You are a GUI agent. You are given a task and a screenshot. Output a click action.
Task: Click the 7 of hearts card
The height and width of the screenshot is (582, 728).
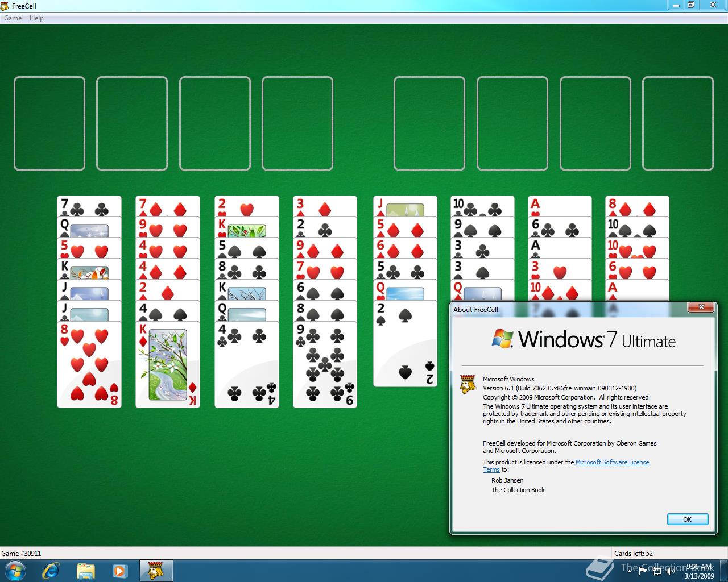(325, 269)
